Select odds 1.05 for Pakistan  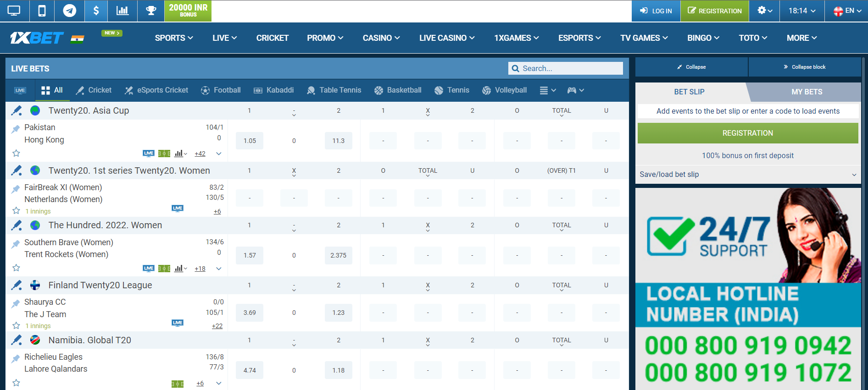pos(250,141)
